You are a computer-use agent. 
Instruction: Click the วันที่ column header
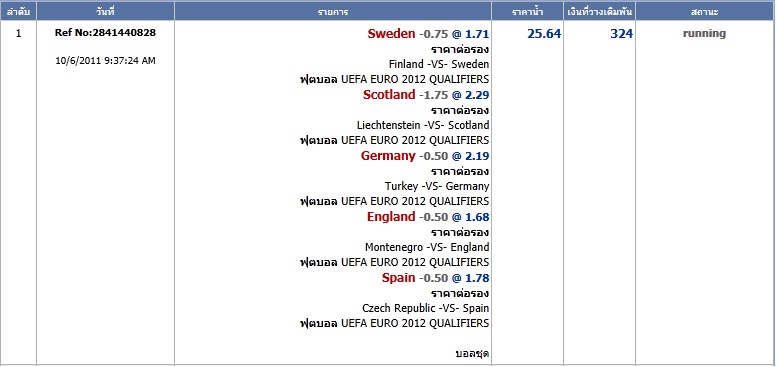pos(106,11)
